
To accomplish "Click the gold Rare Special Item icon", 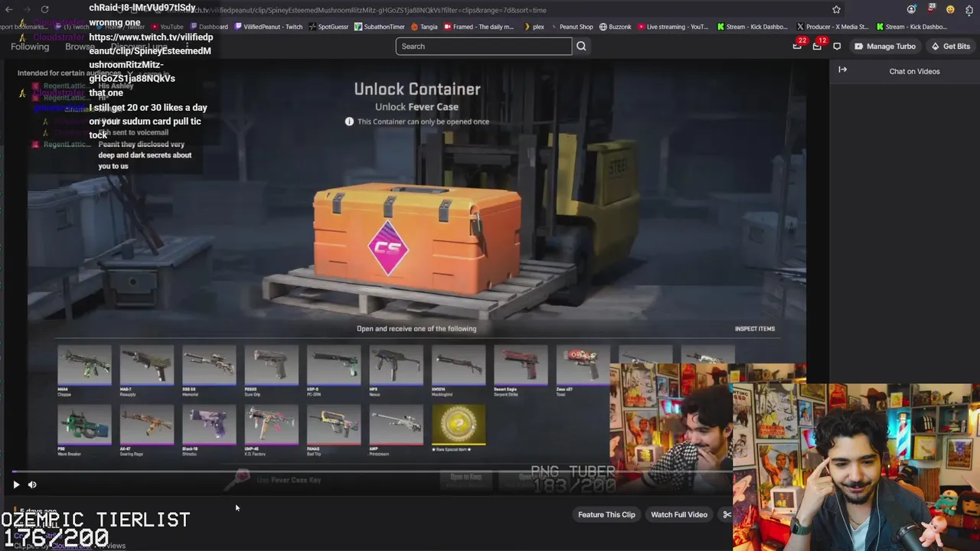I will click(459, 425).
